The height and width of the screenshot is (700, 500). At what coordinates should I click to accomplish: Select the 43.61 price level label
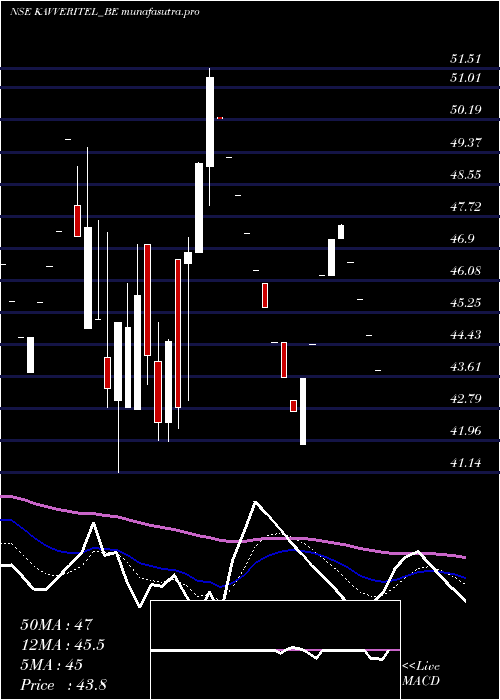click(466, 367)
